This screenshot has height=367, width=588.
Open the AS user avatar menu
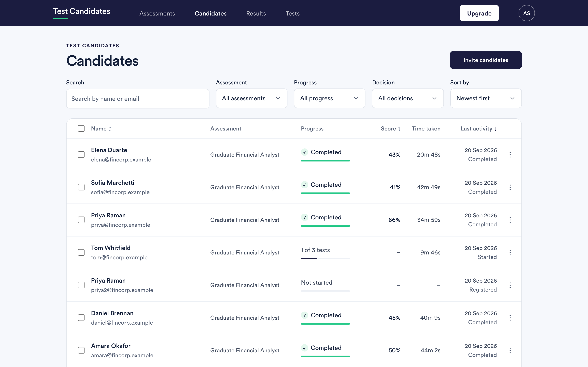point(527,13)
